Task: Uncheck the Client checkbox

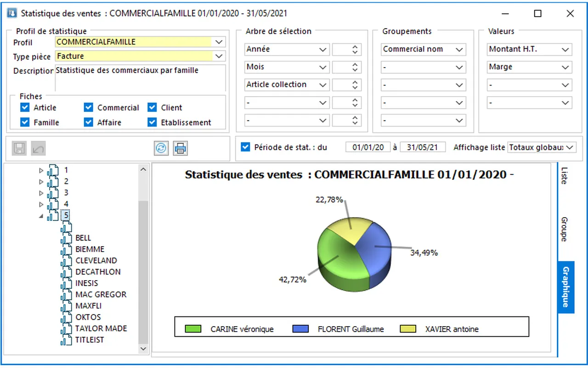Action: 152,108
